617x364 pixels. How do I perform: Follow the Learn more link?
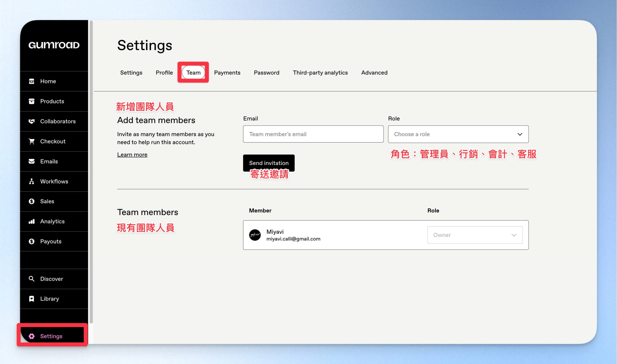(132, 155)
